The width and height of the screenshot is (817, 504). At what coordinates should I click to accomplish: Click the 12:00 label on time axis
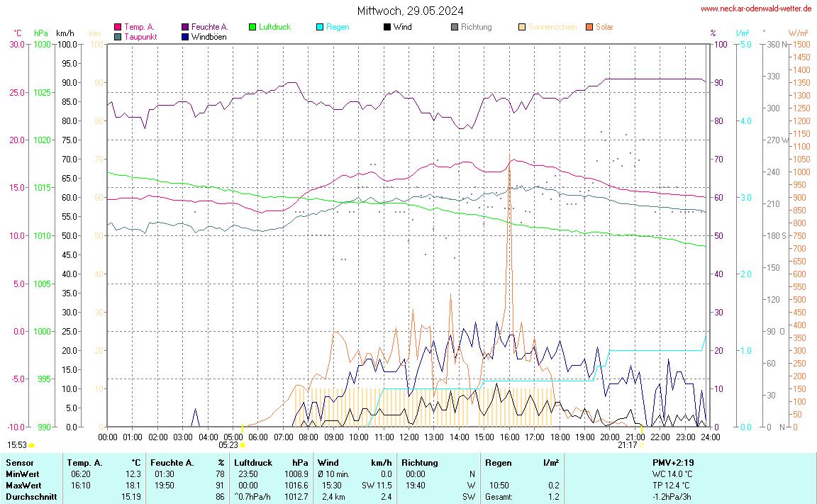(x=409, y=437)
